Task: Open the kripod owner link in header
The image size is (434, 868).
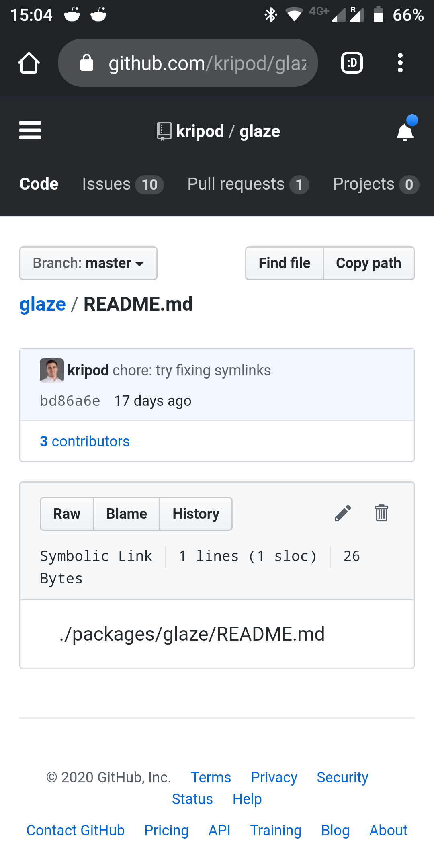Action: [x=200, y=131]
